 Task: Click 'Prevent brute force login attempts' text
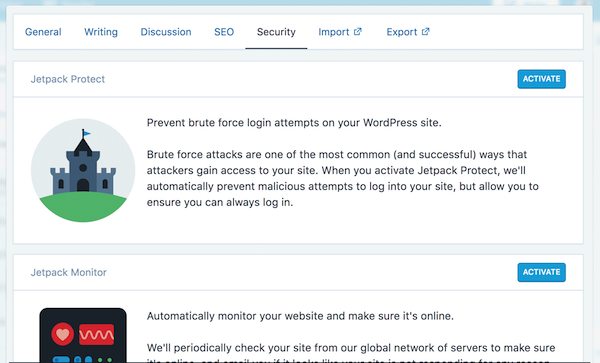[294, 123]
